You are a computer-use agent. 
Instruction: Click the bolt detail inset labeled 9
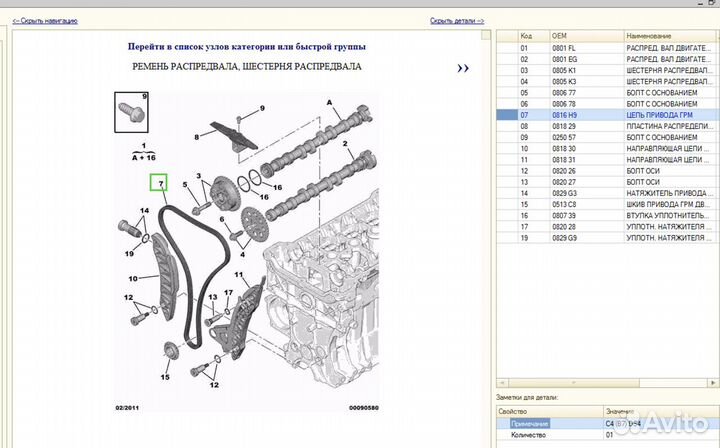tap(130, 108)
